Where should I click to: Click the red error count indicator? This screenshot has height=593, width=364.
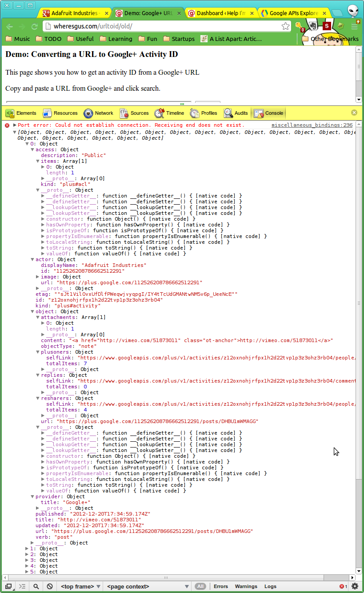coord(344,586)
